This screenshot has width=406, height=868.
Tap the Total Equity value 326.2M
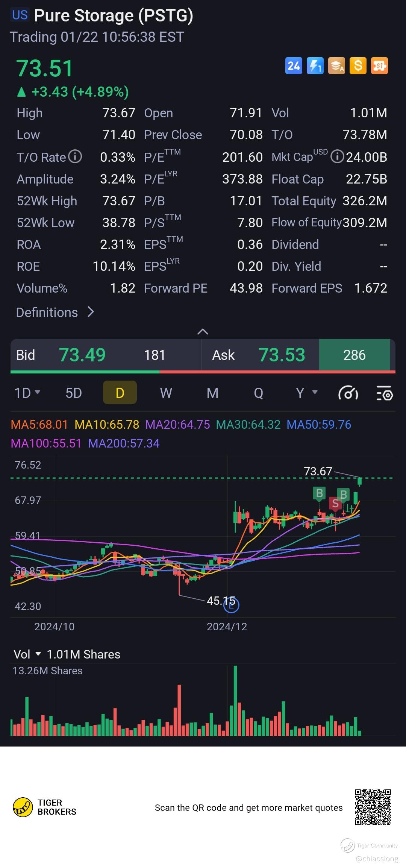[365, 201]
